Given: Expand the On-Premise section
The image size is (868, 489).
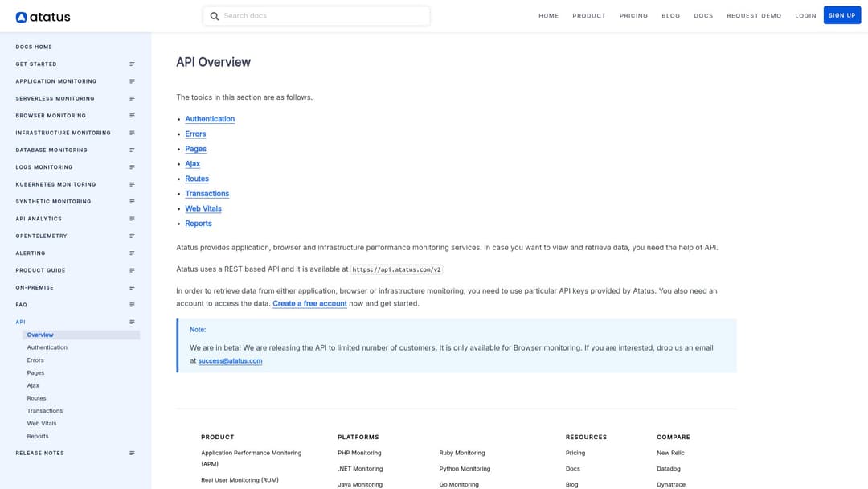Looking at the screenshot, I should click(132, 287).
